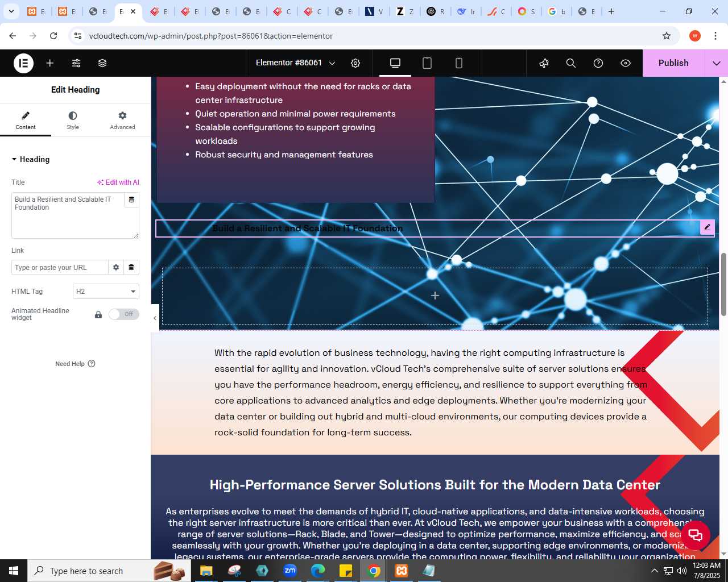The image size is (728, 582).
Task: Switch to desktop preview mode
Action: pos(395,63)
